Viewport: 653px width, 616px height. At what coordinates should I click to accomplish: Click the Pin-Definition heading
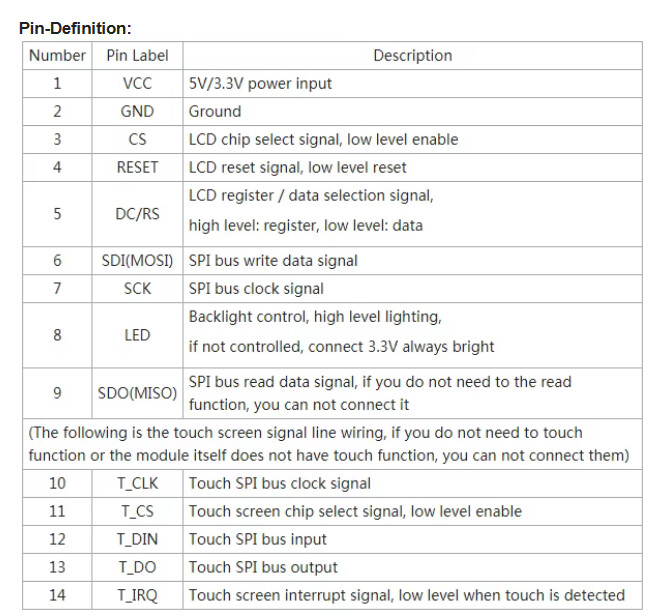click(x=75, y=28)
